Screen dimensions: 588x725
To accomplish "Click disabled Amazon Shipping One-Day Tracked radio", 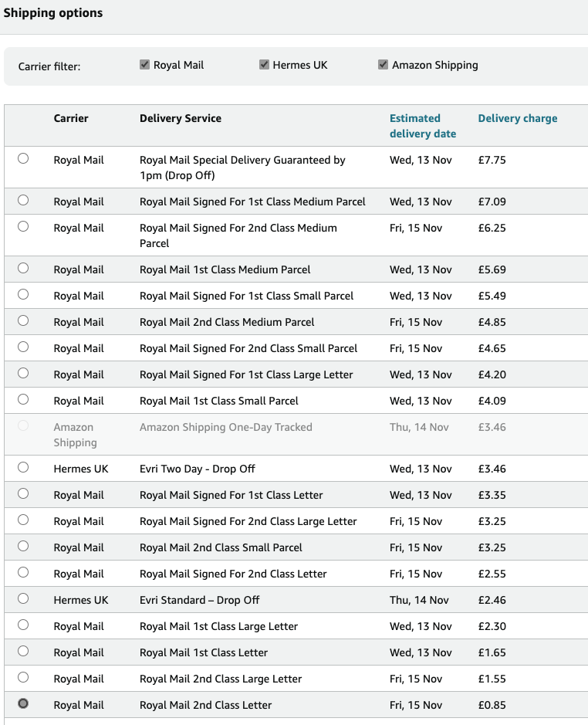I will pyautogui.click(x=23, y=425).
